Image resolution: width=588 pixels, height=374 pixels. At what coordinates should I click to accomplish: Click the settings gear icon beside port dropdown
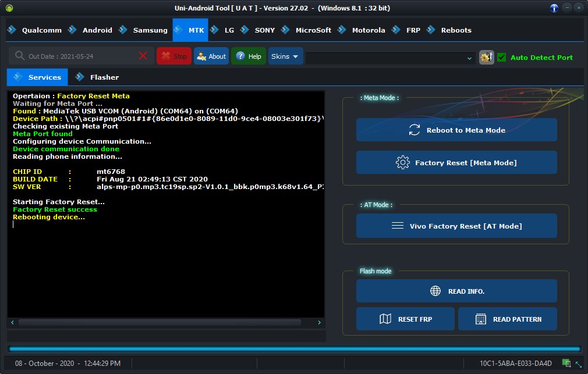pyautogui.click(x=486, y=58)
